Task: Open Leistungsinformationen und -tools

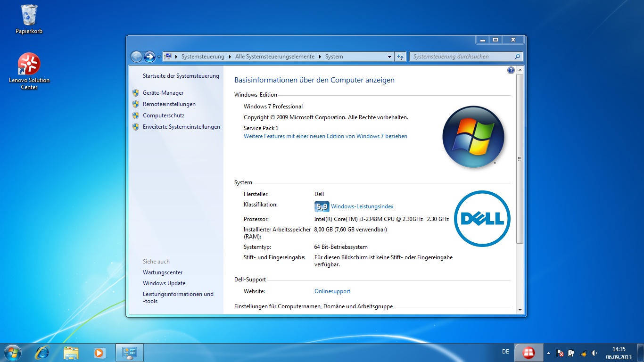Action: coord(178,297)
